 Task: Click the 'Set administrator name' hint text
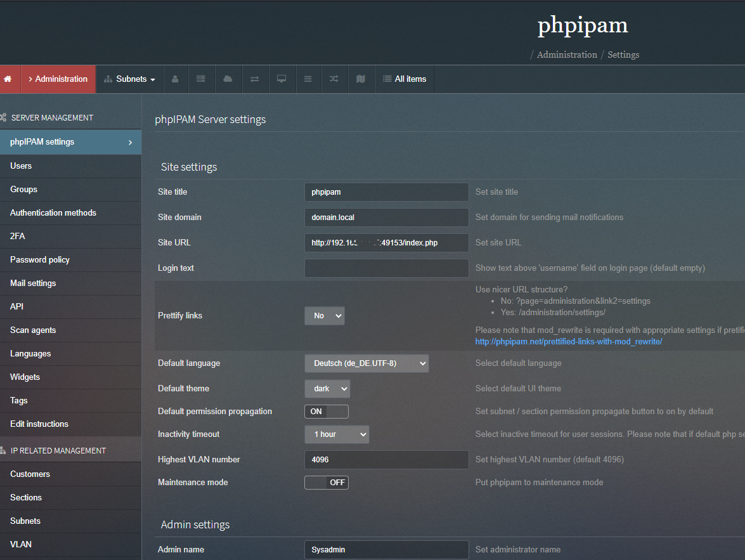pyautogui.click(x=518, y=550)
